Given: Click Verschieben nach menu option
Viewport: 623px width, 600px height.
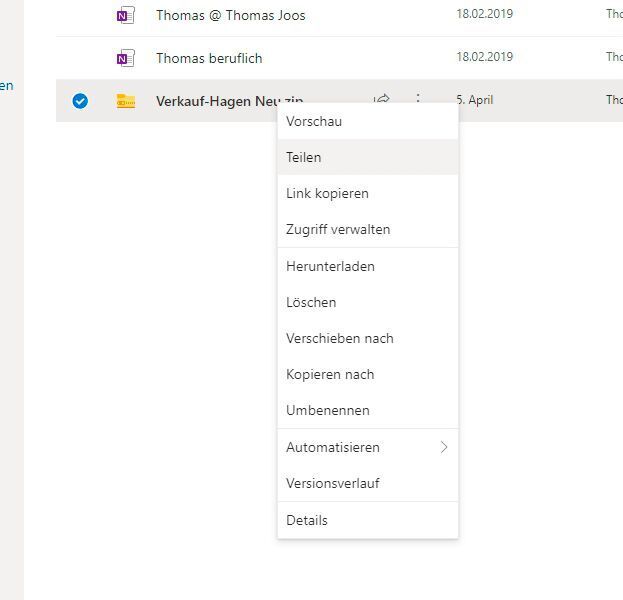Looking at the screenshot, I should [x=340, y=338].
